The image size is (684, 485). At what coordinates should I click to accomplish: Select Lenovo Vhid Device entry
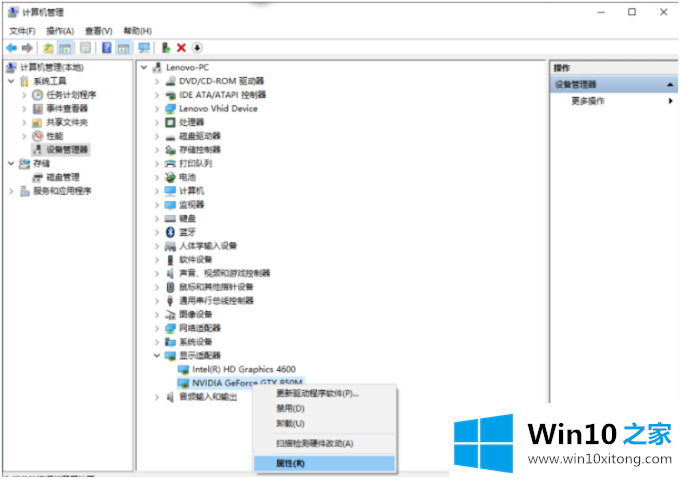click(218, 109)
